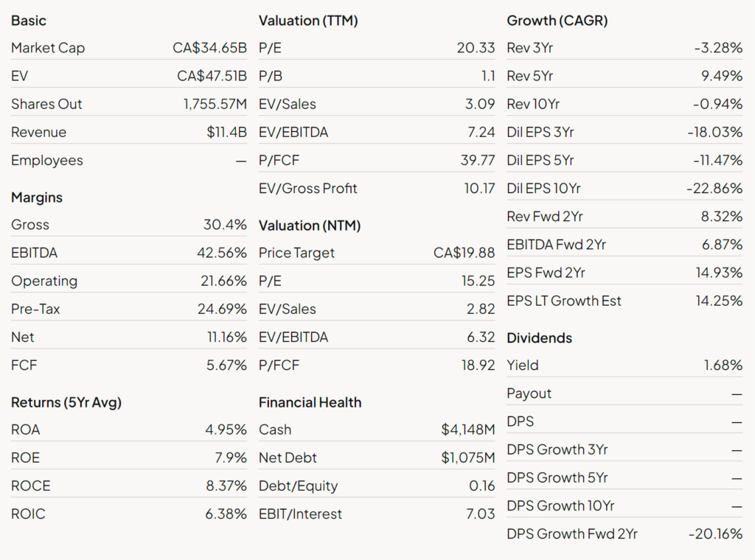Click the Rev 5Yr 9.49% value

[722, 76]
